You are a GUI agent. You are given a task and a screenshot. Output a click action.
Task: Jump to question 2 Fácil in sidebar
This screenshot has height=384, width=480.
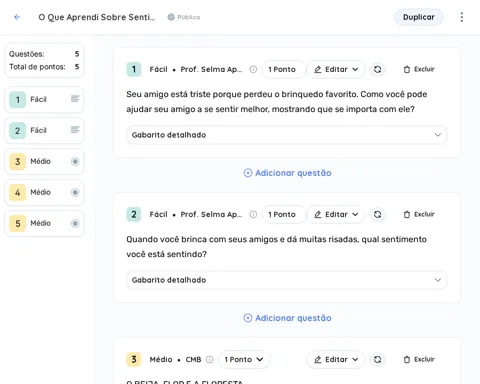[44, 130]
